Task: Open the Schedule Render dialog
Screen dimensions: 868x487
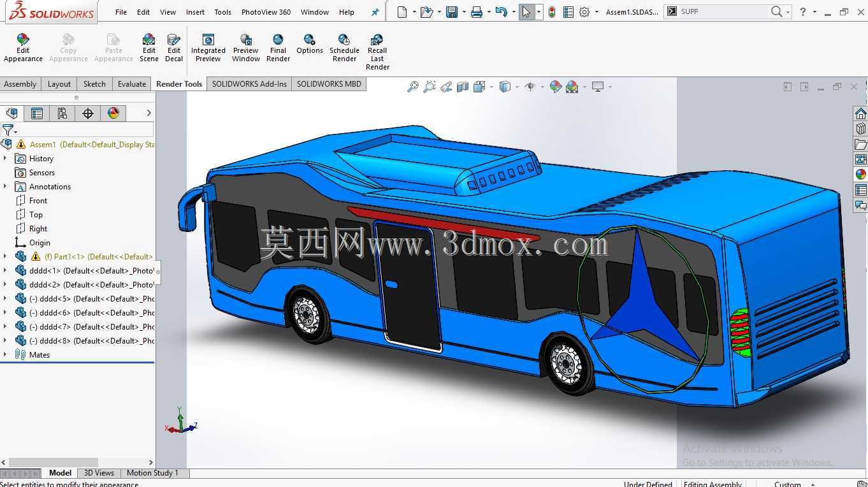Action: coord(344,48)
